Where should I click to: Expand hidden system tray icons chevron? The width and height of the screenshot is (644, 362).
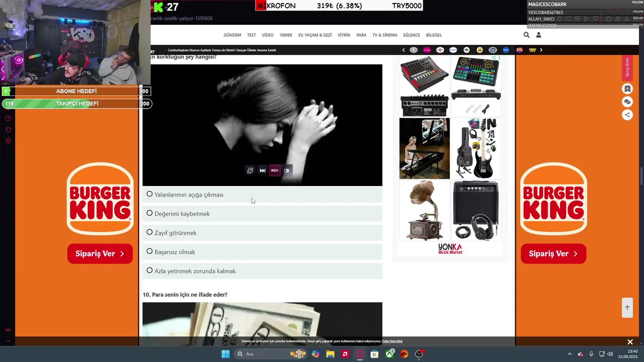coord(570,354)
